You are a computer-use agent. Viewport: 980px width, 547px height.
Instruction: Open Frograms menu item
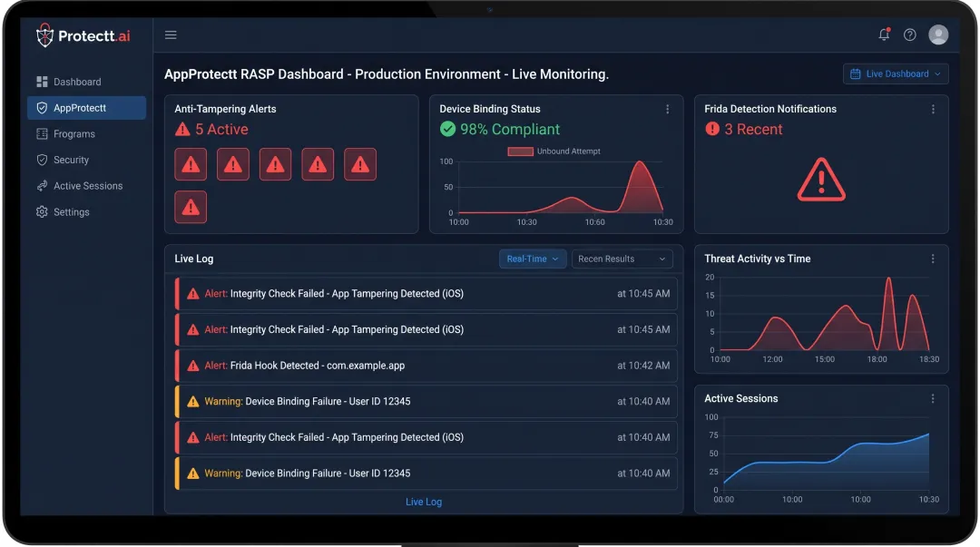coord(86,133)
